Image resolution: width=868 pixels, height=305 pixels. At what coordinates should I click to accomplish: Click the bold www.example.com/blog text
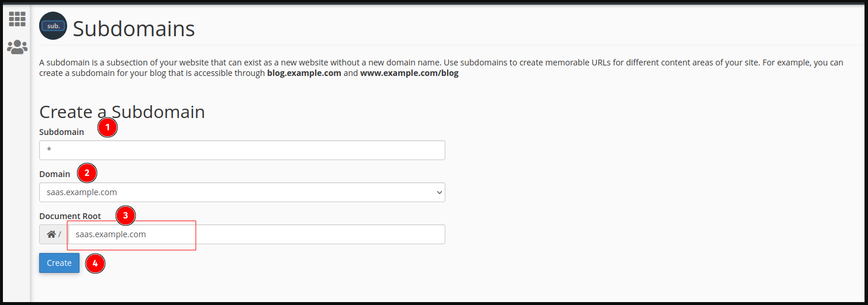409,73
